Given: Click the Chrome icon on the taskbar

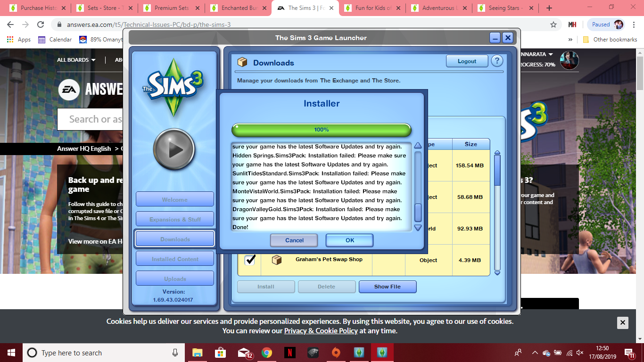Looking at the screenshot, I should pyautogui.click(x=267, y=353).
